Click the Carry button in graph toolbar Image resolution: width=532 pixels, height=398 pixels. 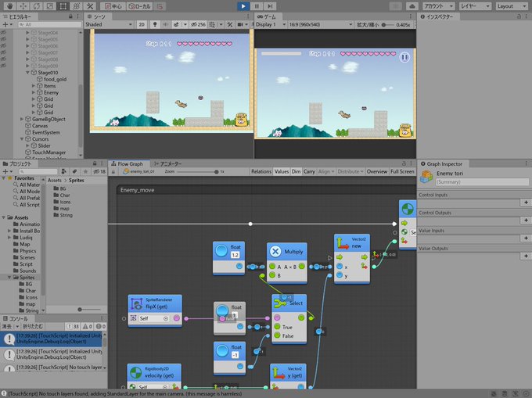309,171
